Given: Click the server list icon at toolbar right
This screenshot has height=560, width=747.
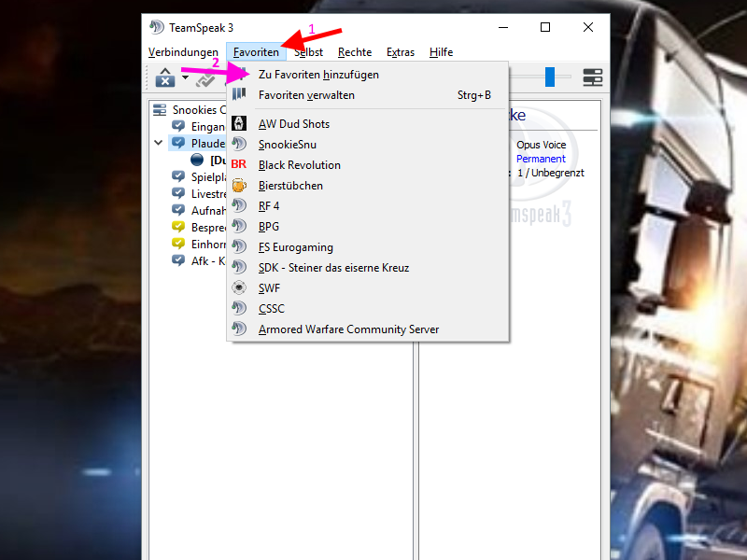Looking at the screenshot, I should pos(592,77).
